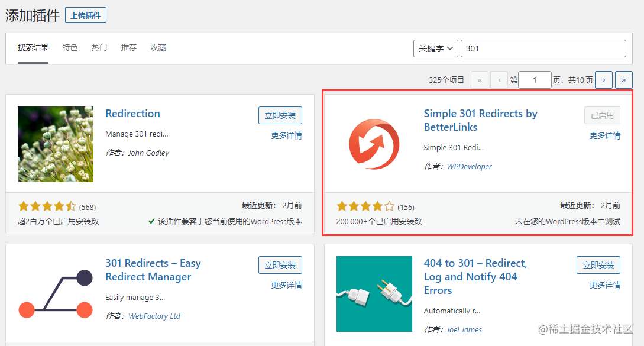Click the 'Manage 301 redi...' description
Screen dimensions: 644x346
(x=137, y=134)
